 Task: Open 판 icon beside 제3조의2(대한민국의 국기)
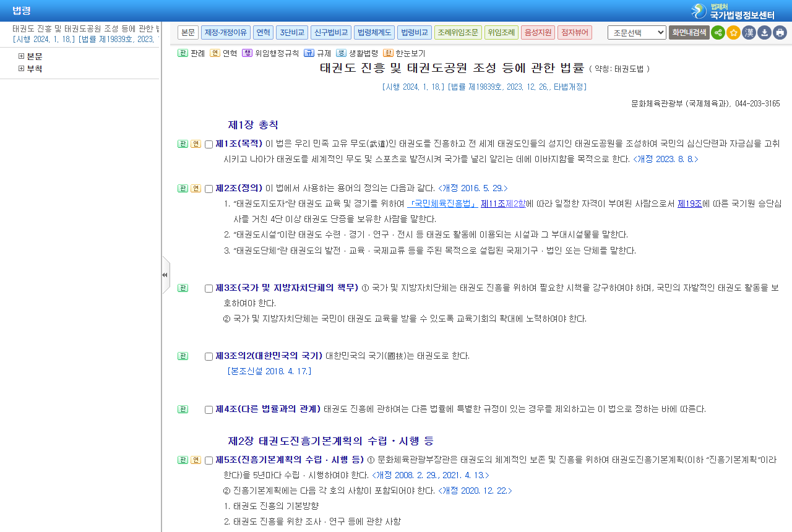point(183,356)
